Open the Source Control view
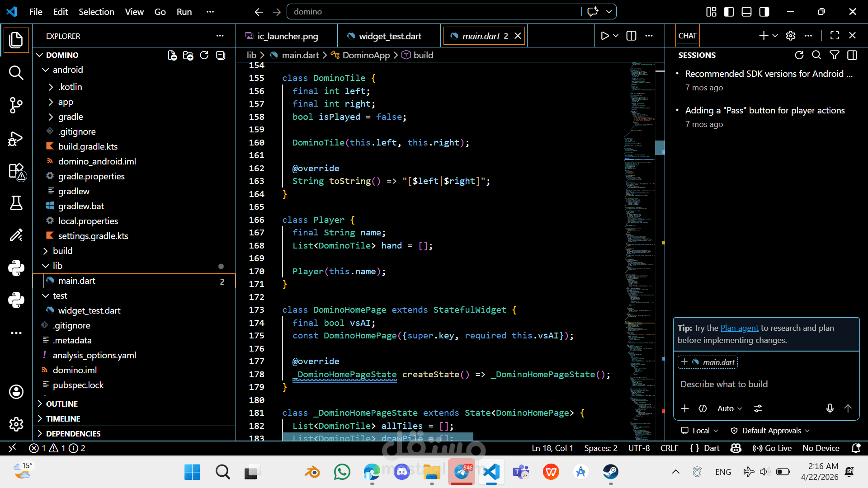 click(x=16, y=105)
